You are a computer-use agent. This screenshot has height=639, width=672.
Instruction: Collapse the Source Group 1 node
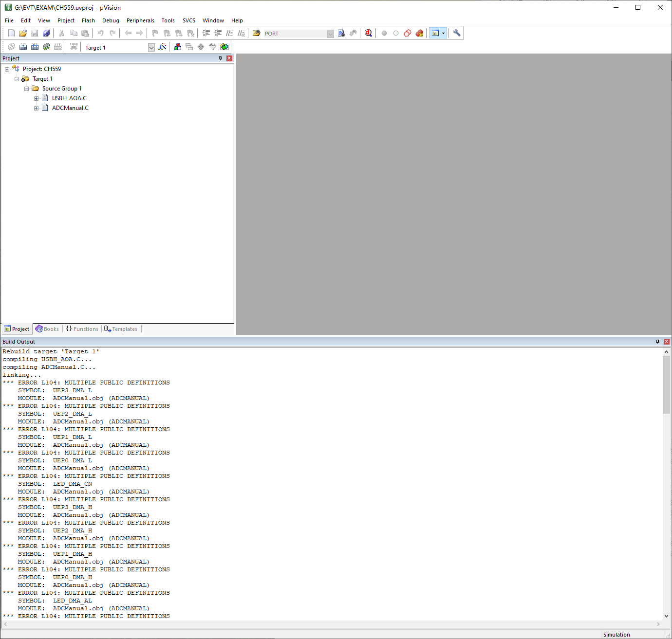click(27, 89)
